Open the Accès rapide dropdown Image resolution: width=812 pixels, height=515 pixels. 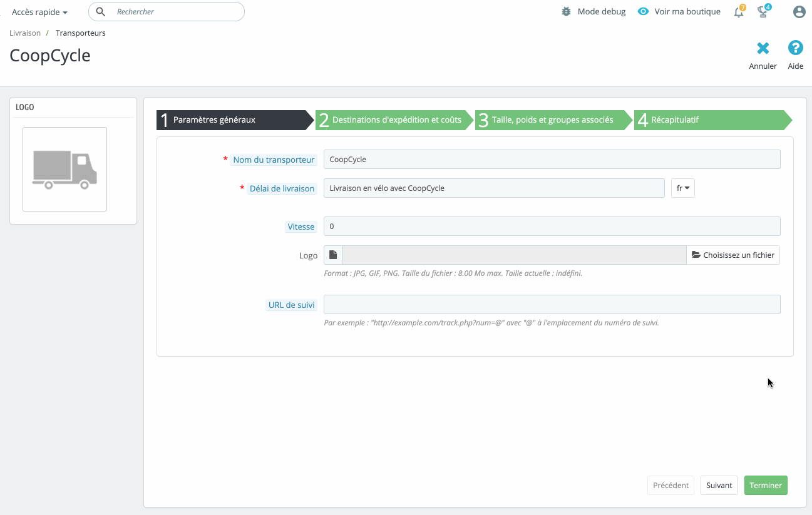pyautogui.click(x=40, y=12)
